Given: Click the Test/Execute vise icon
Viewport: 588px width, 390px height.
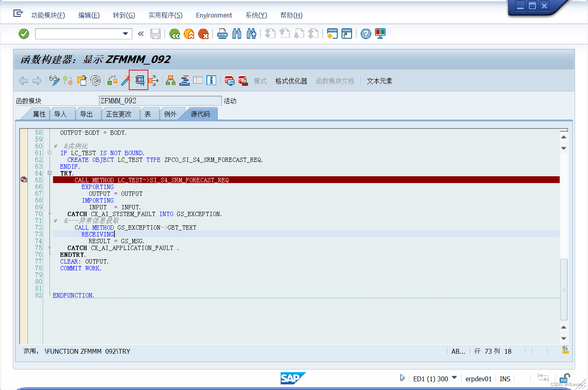Looking at the screenshot, I should (x=140, y=81).
